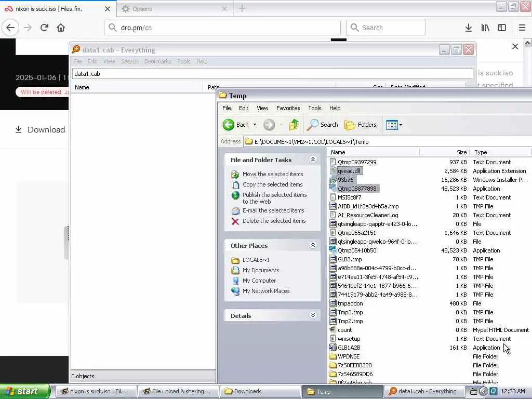Collapse the File and Folder Tasks panel
The height and width of the screenshot is (399, 532).
[x=313, y=159]
